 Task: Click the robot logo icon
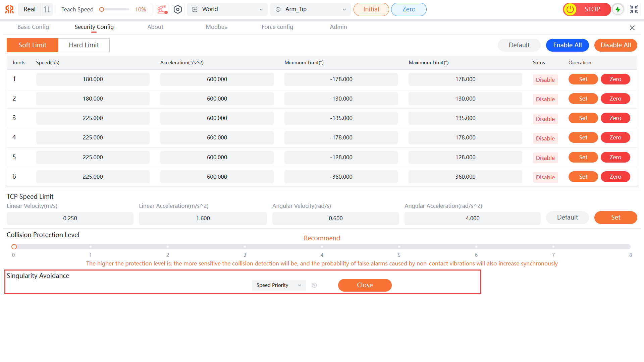tap(9, 9)
